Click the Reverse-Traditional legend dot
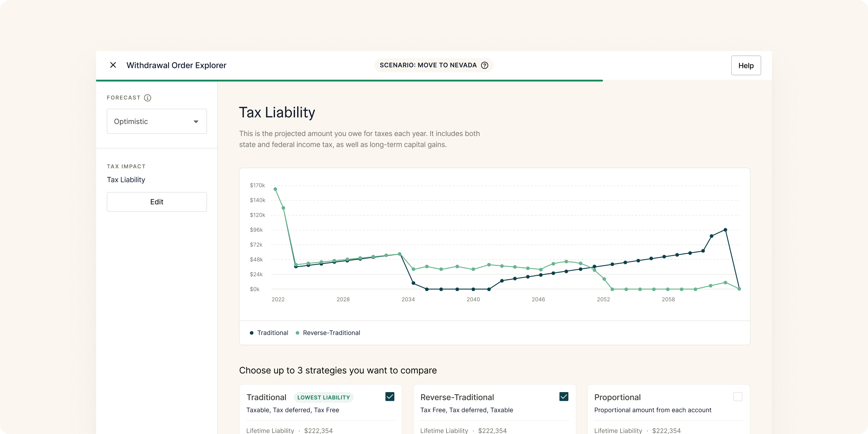Screen dimensions: 868x434 pyautogui.click(x=297, y=333)
